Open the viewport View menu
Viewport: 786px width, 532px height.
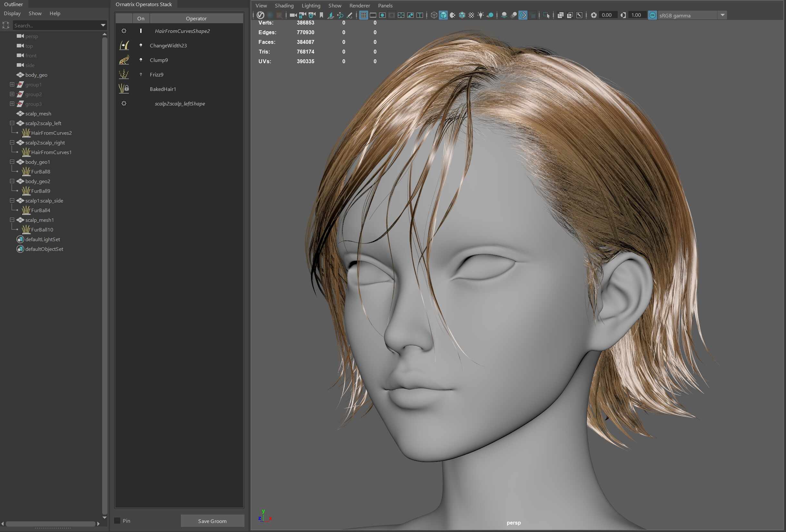coord(261,5)
